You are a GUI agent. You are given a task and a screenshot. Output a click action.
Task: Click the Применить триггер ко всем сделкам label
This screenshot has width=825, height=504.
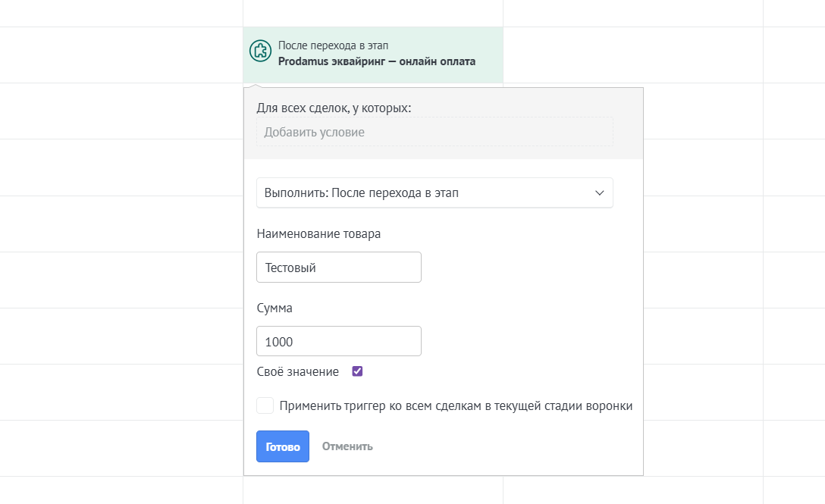coord(456,405)
